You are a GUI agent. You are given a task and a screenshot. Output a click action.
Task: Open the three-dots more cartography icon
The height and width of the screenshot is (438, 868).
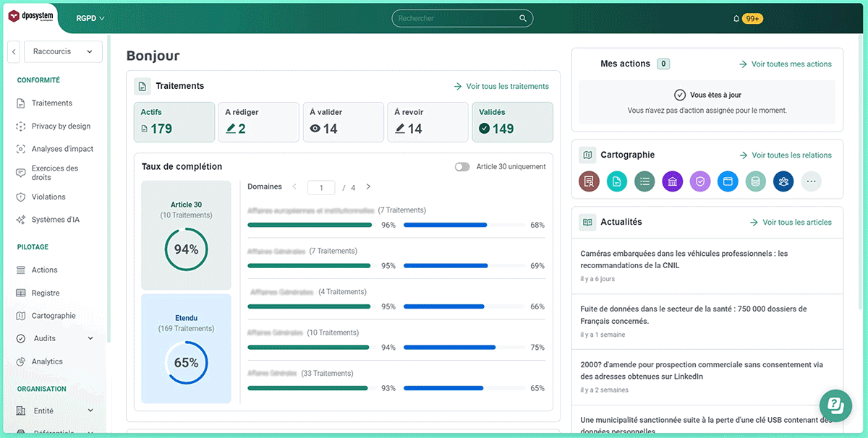(811, 181)
